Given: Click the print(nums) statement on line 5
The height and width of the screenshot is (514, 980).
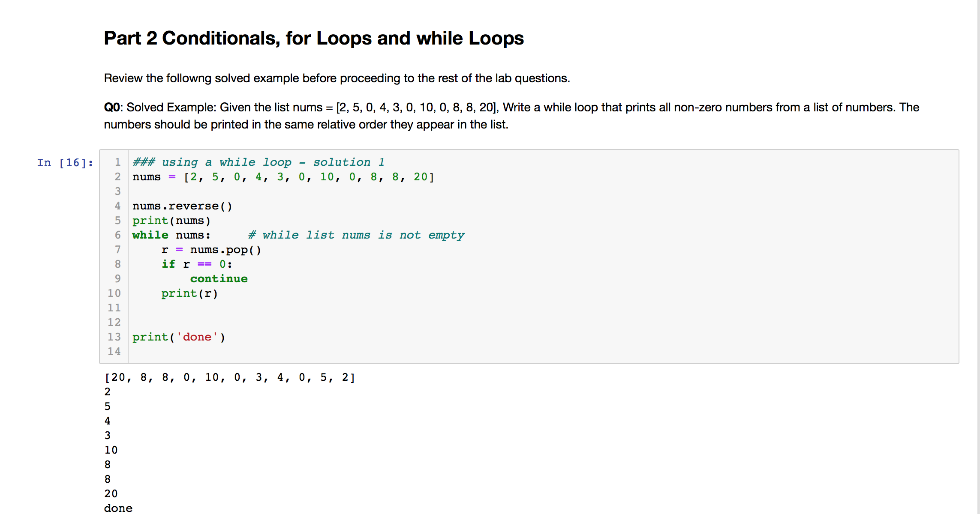Looking at the screenshot, I should tap(171, 220).
